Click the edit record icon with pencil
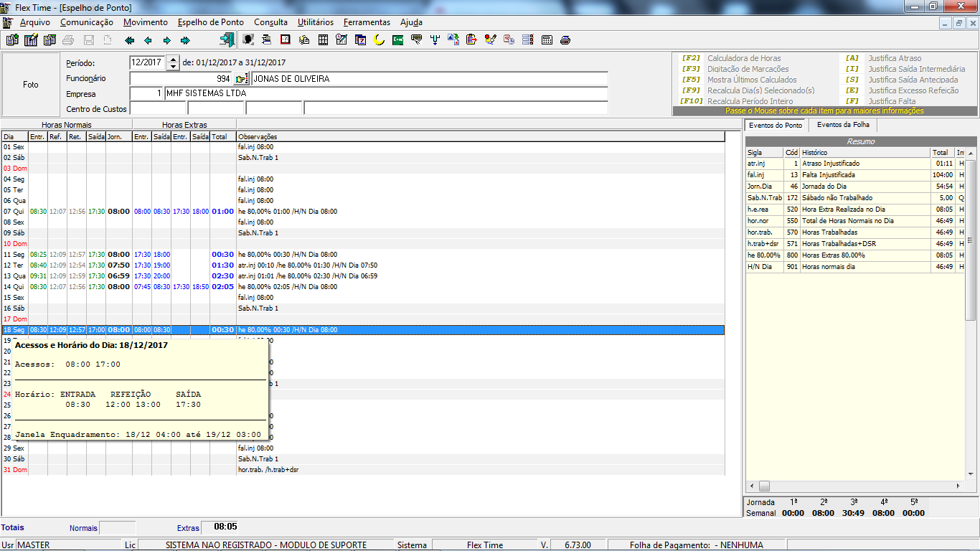 [31, 40]
